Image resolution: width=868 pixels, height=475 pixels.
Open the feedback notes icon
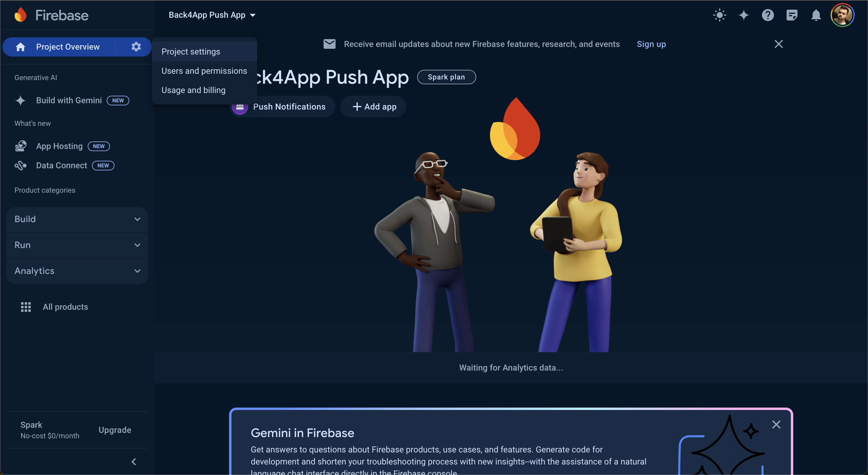[x=792, y=15]
